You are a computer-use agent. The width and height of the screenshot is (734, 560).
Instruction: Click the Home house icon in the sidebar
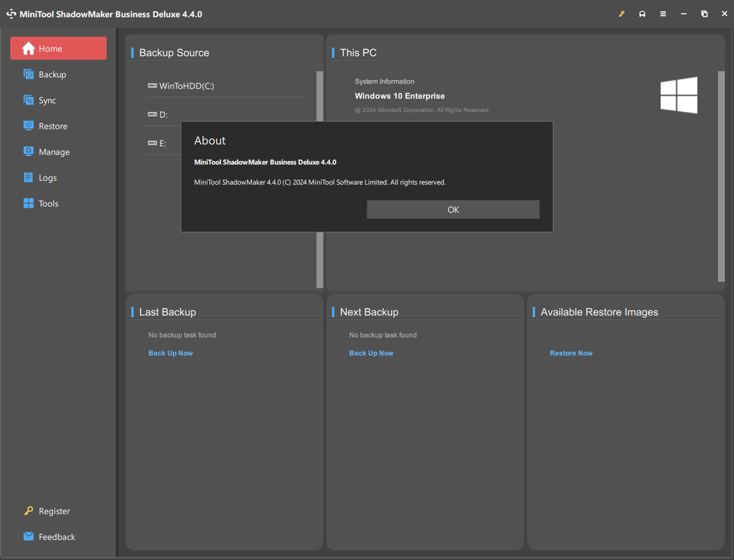click(x=29, y=48)
